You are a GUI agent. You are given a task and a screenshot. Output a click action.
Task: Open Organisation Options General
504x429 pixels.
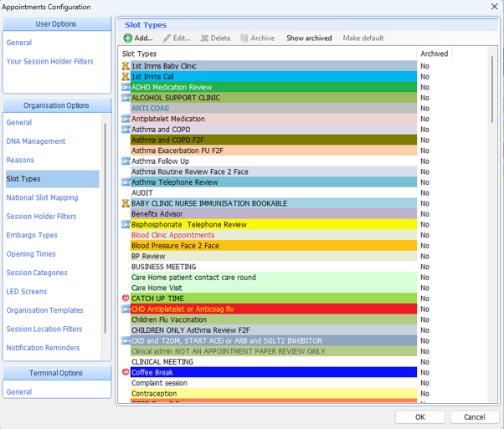tap(19, 123)
